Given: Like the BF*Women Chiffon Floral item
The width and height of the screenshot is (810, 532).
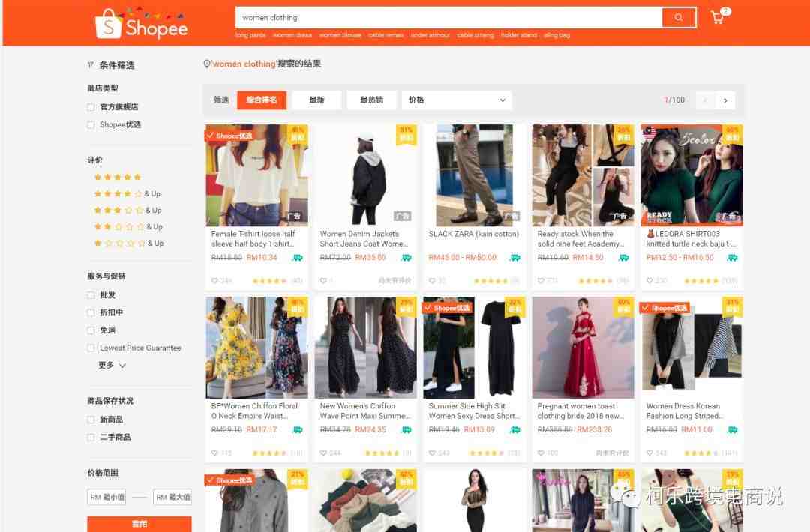Looking at the screenshot, I should click(x=214, y=453).
